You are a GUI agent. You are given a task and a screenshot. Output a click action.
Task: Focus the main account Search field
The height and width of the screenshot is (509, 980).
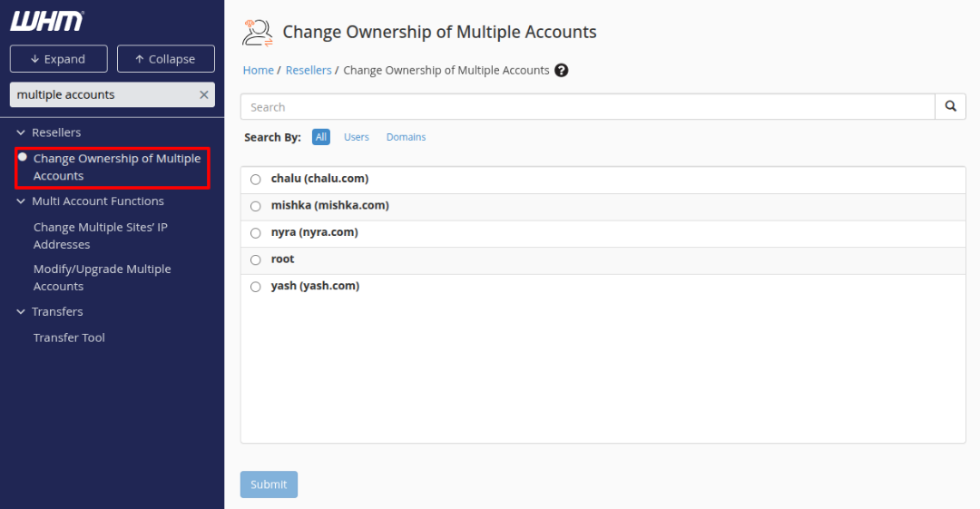(587, 106)
